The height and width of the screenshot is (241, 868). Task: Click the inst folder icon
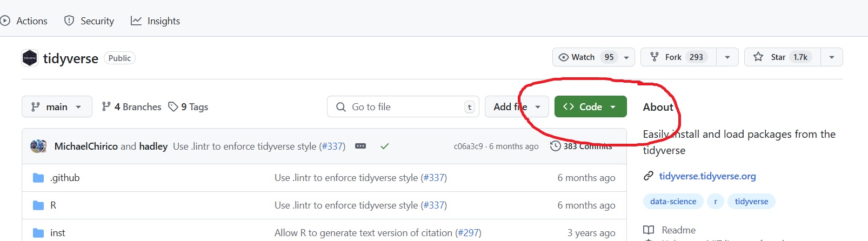point(38,233)
